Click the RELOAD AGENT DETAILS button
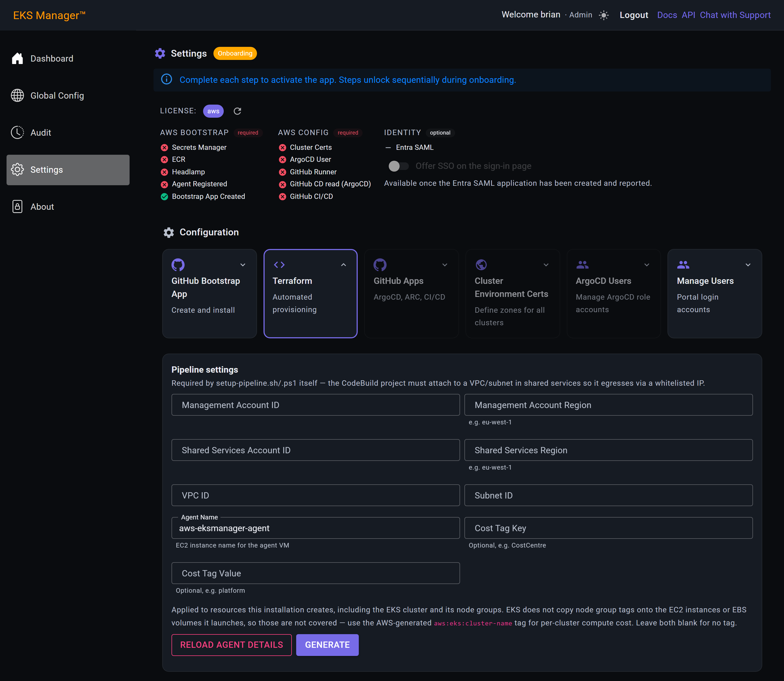The width and height of the screenshot is (784, 681). [x=231, y=645]
